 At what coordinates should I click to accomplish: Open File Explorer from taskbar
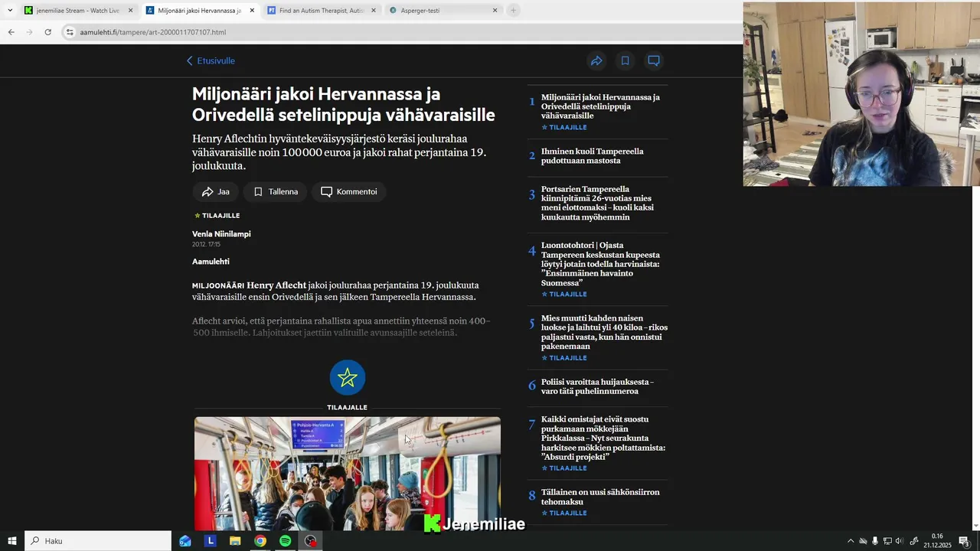[x=235, y=541]
